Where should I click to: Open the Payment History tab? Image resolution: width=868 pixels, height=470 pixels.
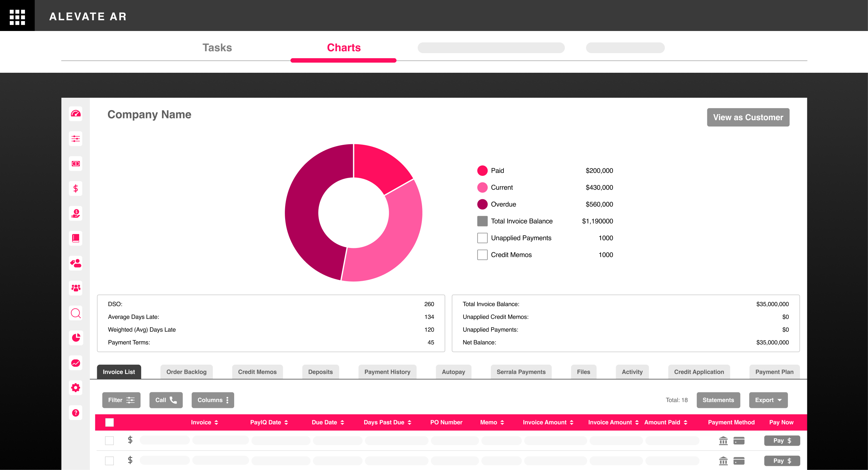pyautogui.click(x=387, y=372)
